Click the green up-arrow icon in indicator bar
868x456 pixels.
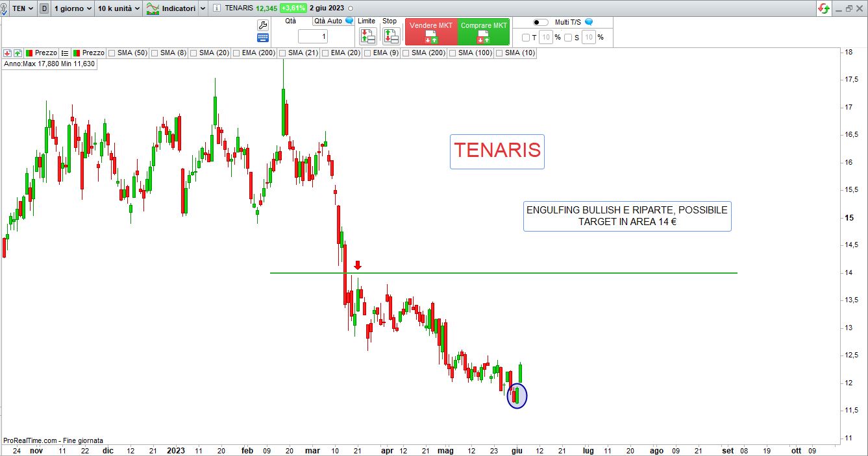click(18, 53)
